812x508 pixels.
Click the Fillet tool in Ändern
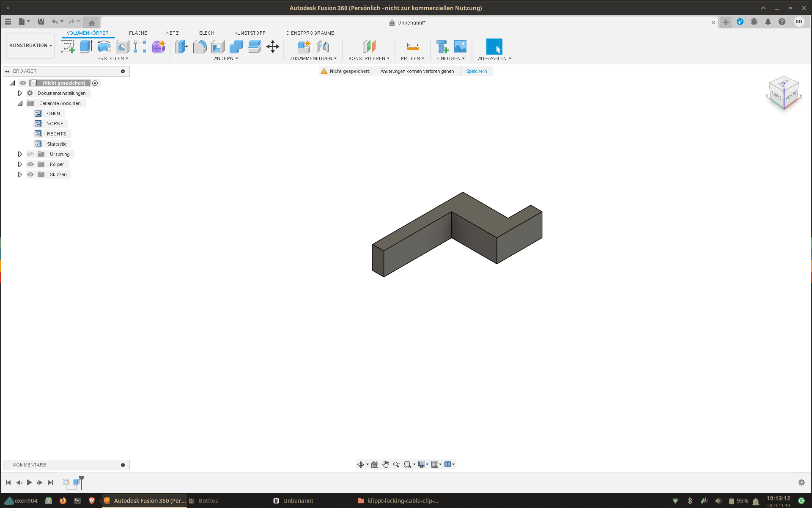tap(200, 47)
